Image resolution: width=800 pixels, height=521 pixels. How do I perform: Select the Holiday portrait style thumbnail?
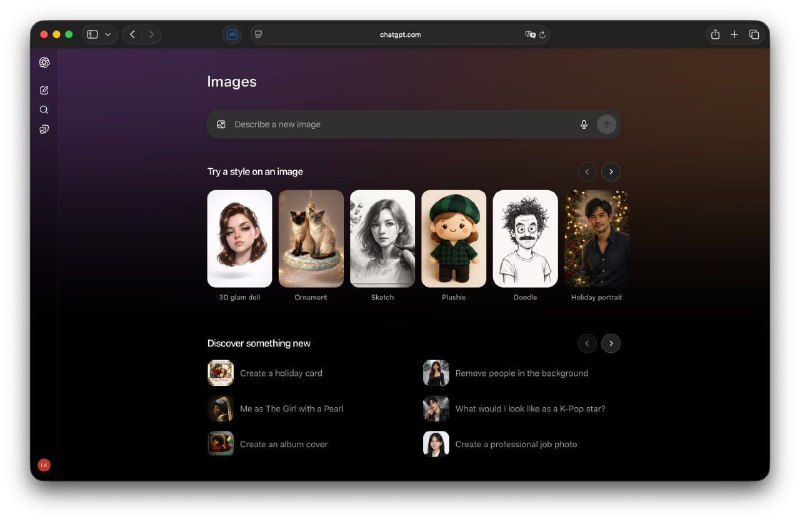(x=596, y=238)
